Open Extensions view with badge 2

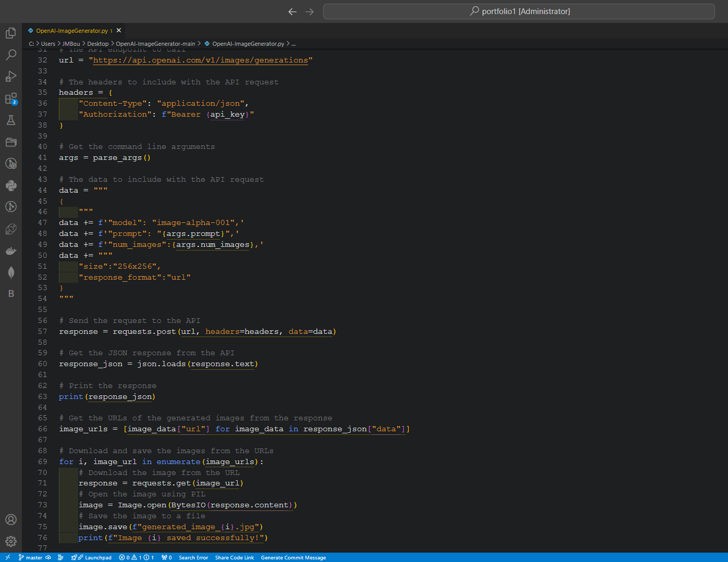[x=11, y=98]
